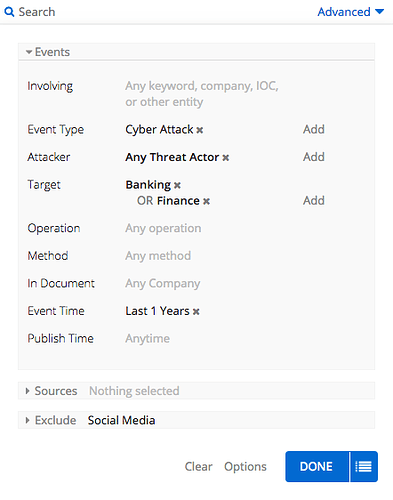Image resolution: width=393 pixels, height=500 pixels.
Task: Add another Event Type value
Action: [314, 129]
